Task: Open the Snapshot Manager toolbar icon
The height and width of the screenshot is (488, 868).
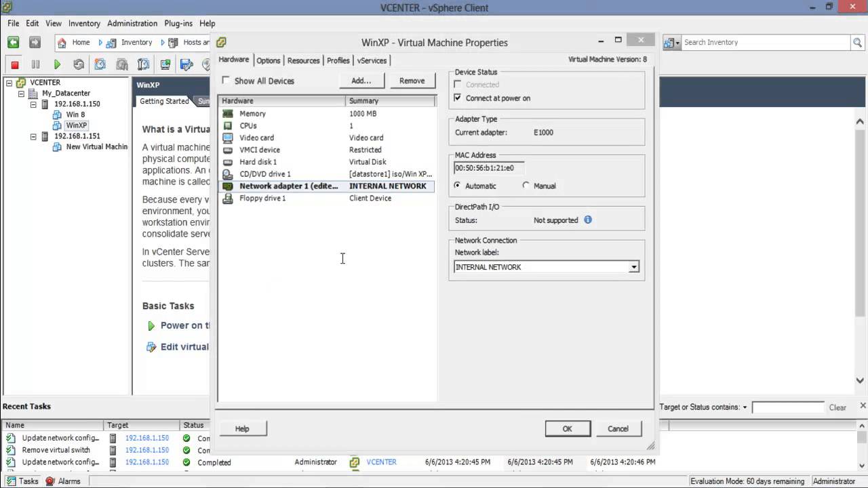Action: (x=143, y=64)
